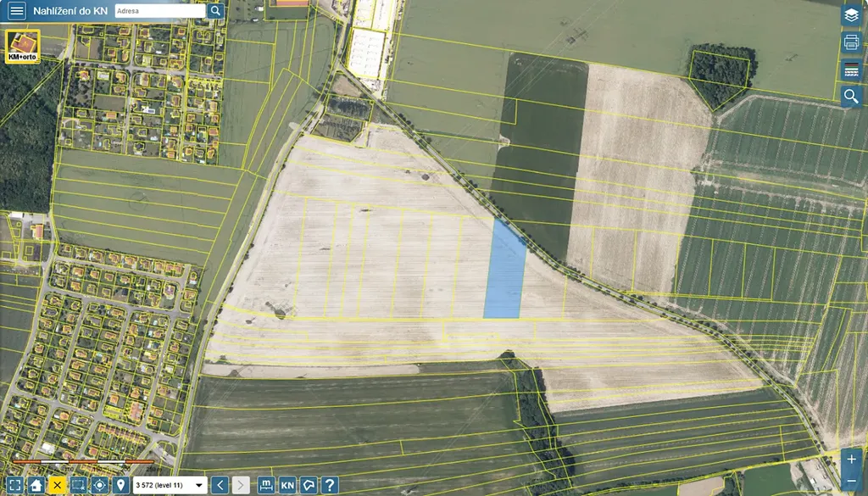Open KN cadastre info tool
The width and height of the screenshot is (868, 496).
click(x=287, y=486)
